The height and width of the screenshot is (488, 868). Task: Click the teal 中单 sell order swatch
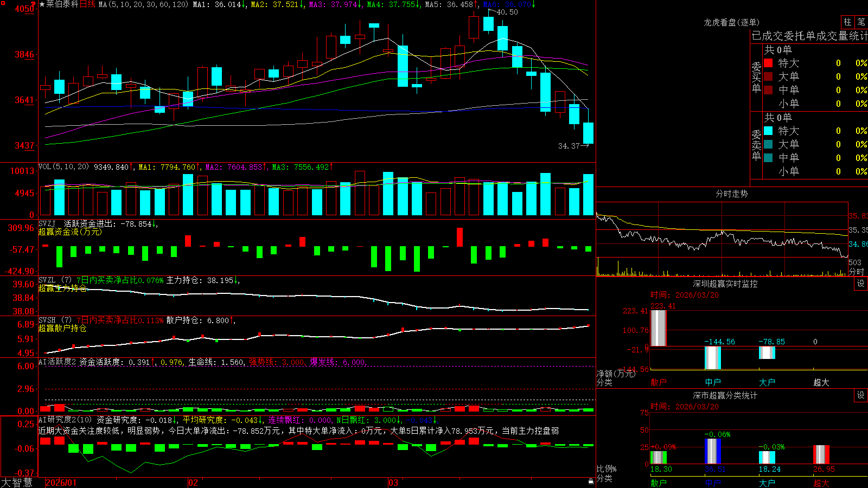[768, 158]
